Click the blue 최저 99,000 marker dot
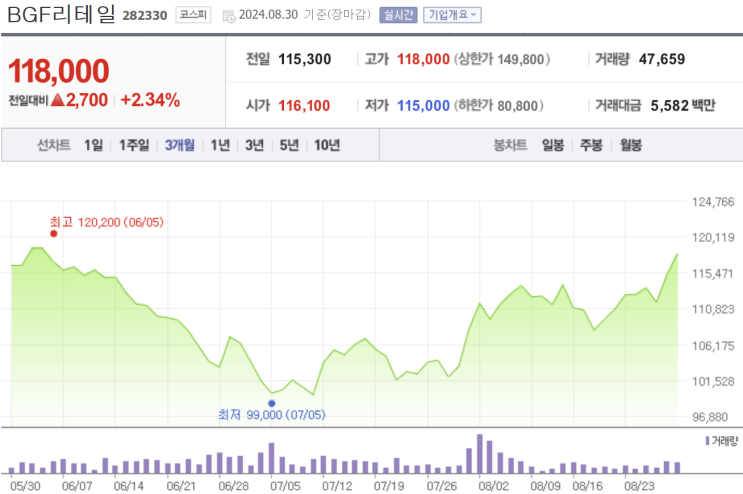Image resolution: width=743 pixels, height=494 pixels. tap(272, 404)
